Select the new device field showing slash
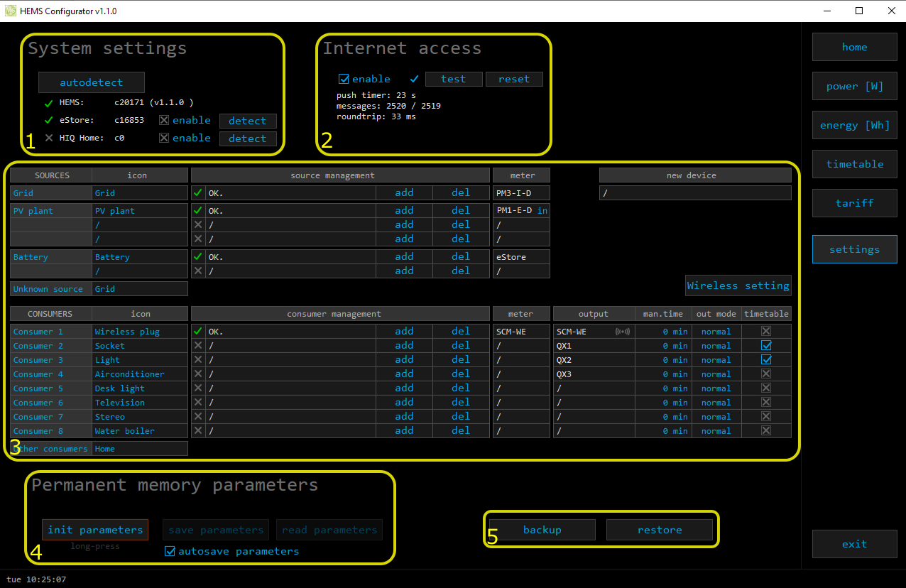The image size is (906, 588). (x=694, y=193)
